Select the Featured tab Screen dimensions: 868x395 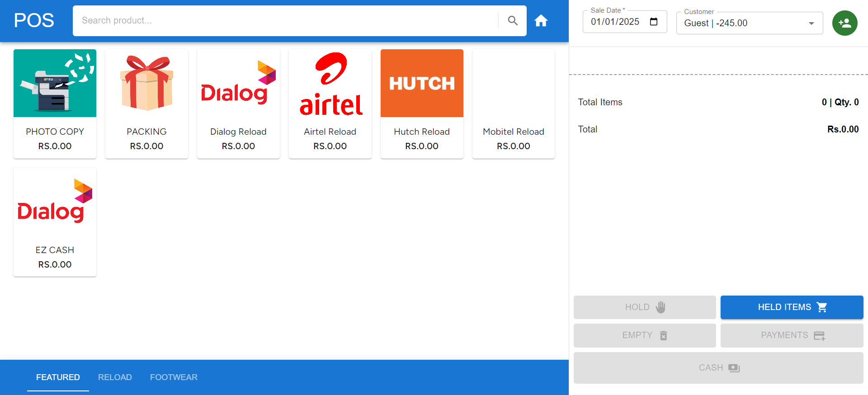58,377
